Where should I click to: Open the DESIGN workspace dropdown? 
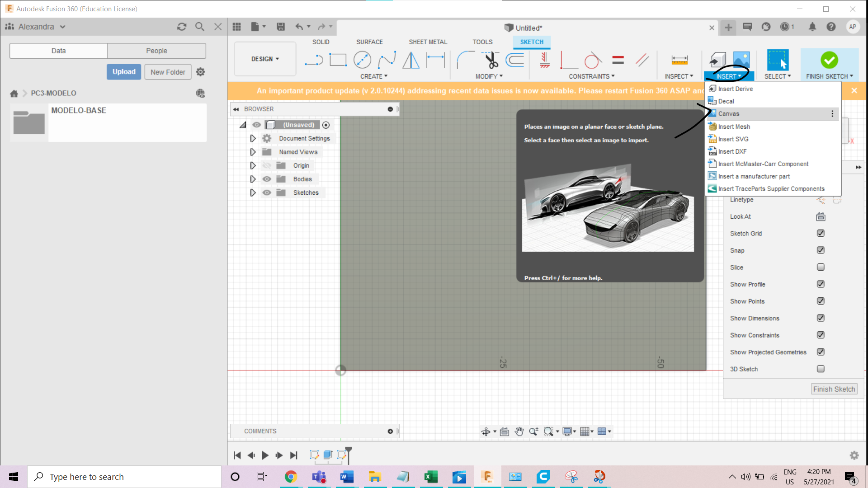pyautogui.click(x=265, y=59)
